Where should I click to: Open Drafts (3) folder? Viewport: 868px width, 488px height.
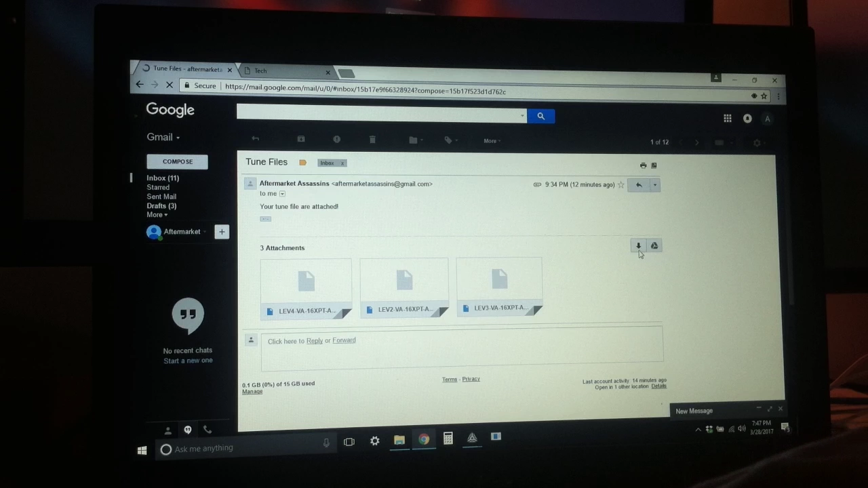coord(161,206)
